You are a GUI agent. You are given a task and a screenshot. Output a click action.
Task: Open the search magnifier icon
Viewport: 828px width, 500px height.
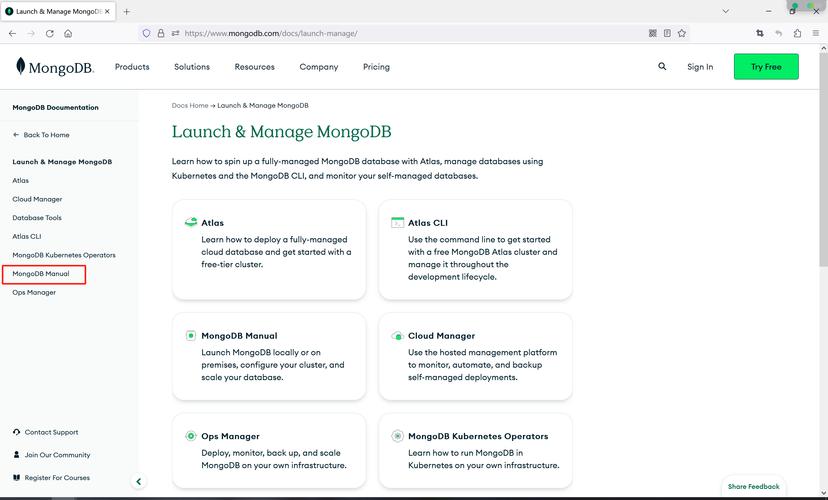coord(662,67)
